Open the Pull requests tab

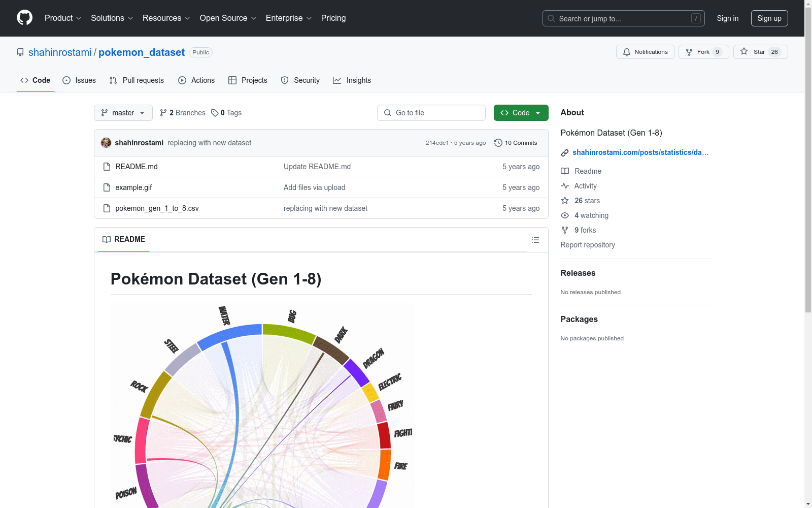137,80
